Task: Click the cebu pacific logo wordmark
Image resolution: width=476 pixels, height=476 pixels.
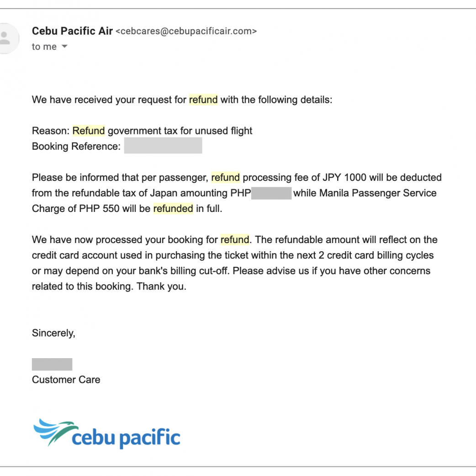Action: tap(126, 438)
